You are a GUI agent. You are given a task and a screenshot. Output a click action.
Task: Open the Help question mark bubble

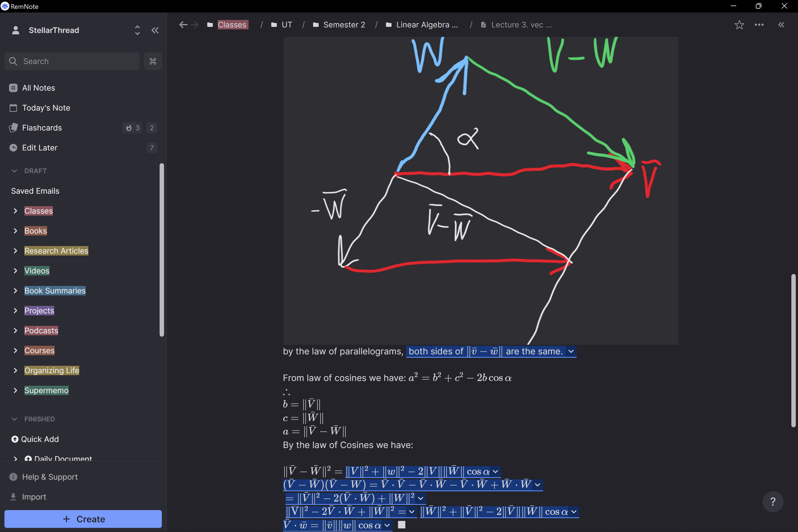click(x=773, y=502)
